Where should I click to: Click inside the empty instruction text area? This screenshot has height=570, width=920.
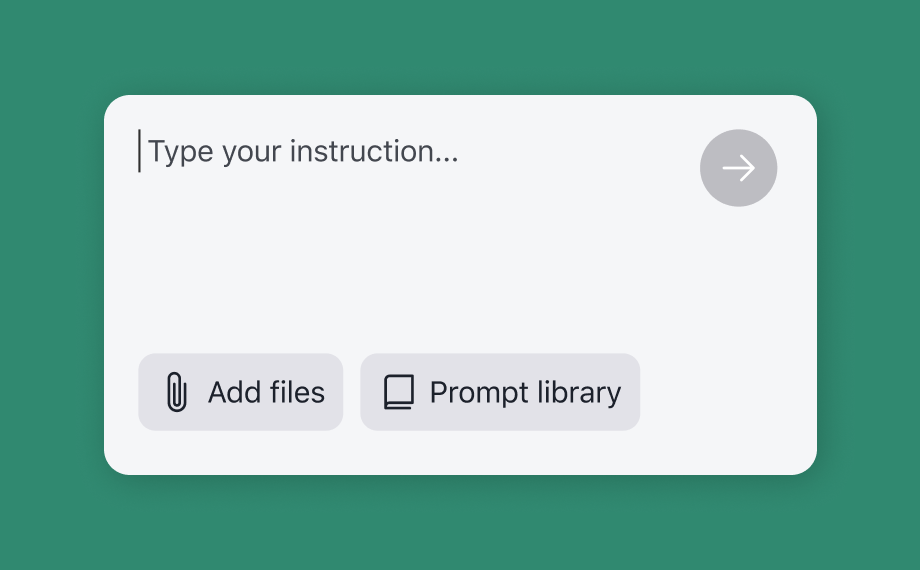click(x=400, y=250)
